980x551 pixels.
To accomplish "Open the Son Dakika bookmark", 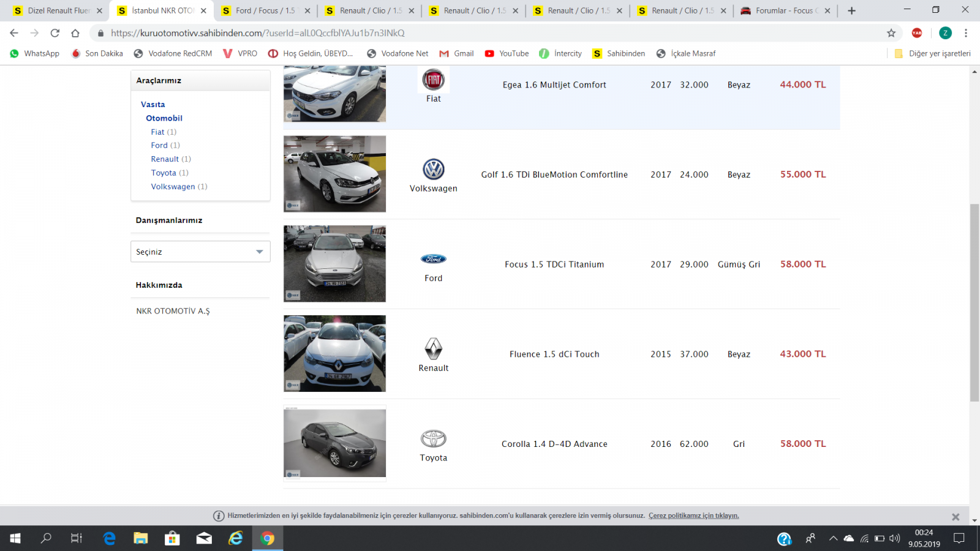I will [x=97, y=53].
